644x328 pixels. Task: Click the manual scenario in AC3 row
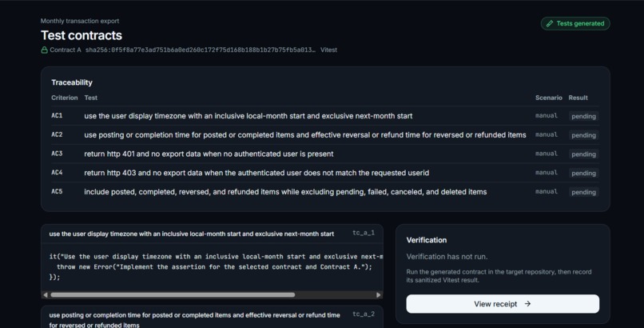[547, 154]
